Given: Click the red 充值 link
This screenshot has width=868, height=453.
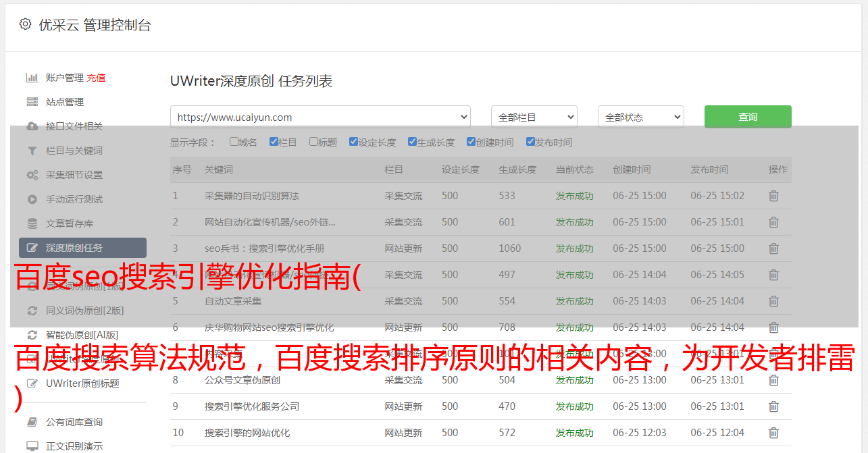Looking at the screenshot, I should pos(96,78).
